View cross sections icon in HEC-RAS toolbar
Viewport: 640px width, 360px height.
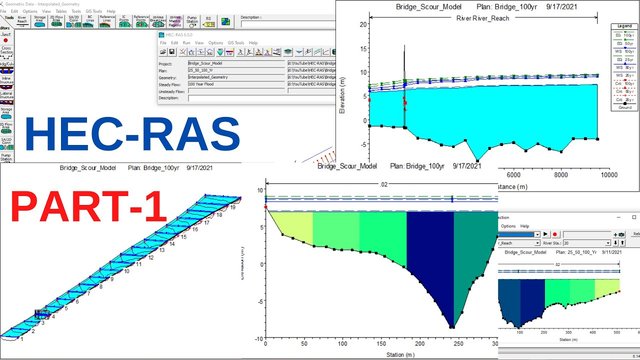pos(299,52)
